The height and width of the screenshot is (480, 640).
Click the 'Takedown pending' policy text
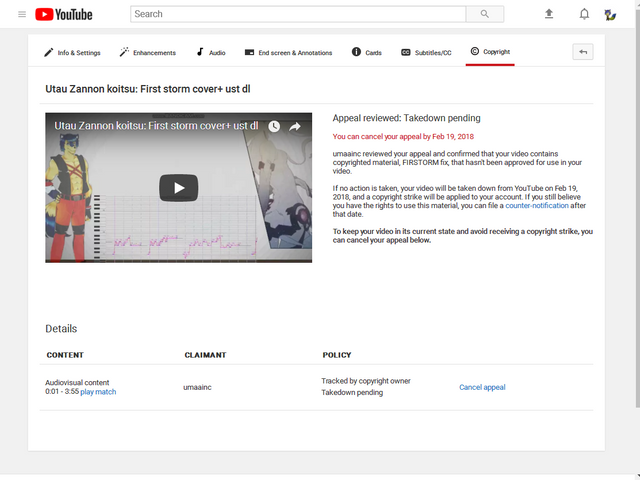(352, 393)
